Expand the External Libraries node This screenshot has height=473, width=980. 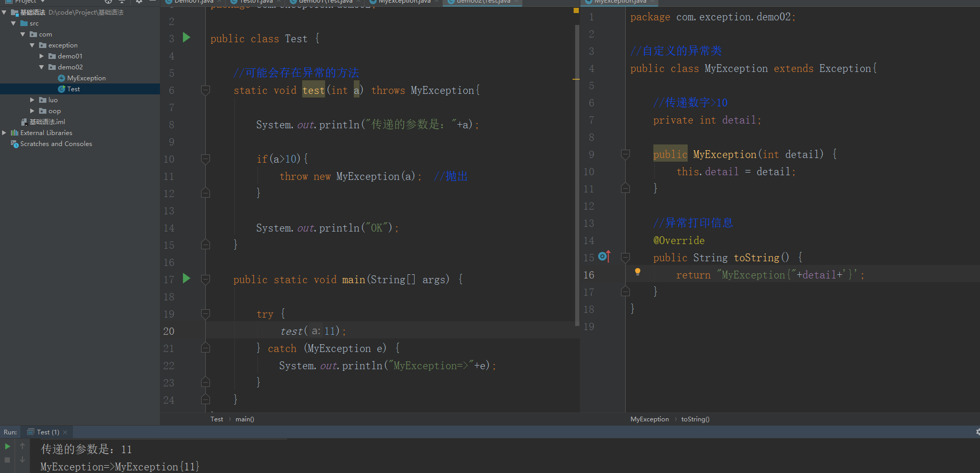pos(4,133)
